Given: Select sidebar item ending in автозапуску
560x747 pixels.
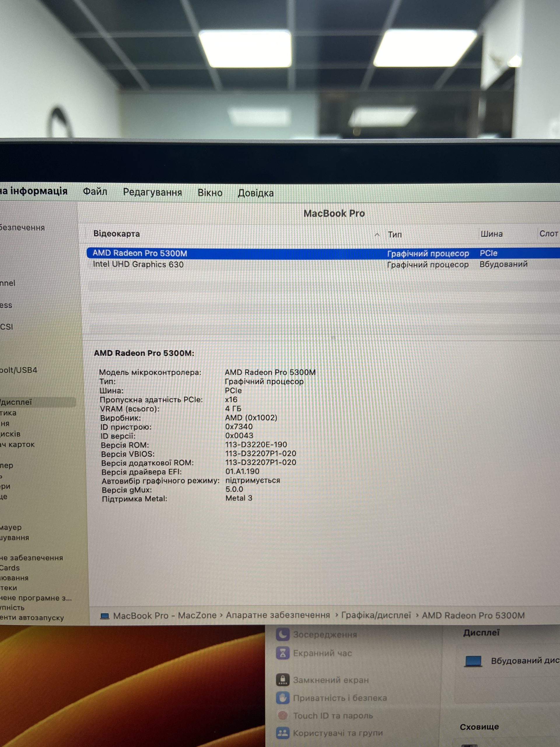Looking at the screenshot, I should 32,618.
